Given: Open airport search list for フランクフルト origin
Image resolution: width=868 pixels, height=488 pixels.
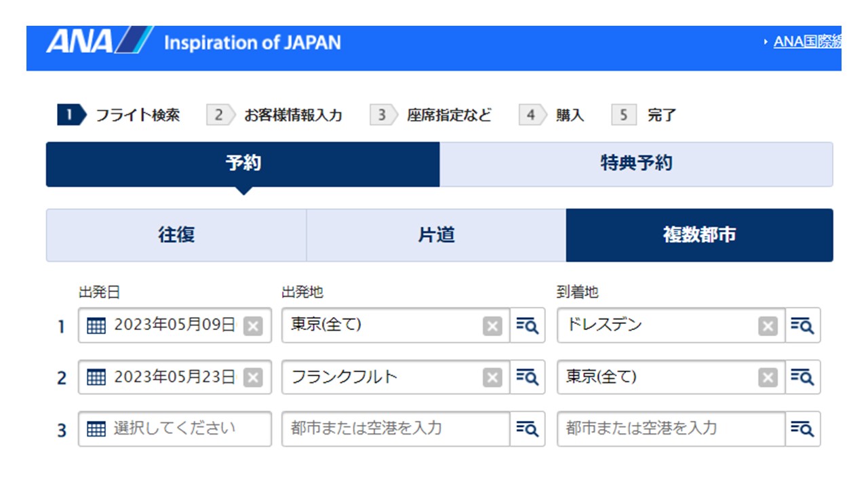Looking at the screenshot, I should (x=528, y=378).
